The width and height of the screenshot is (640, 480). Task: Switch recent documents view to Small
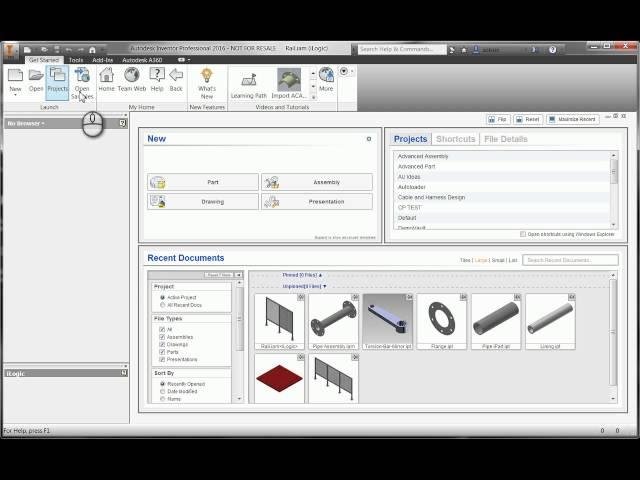click(498, 260)
